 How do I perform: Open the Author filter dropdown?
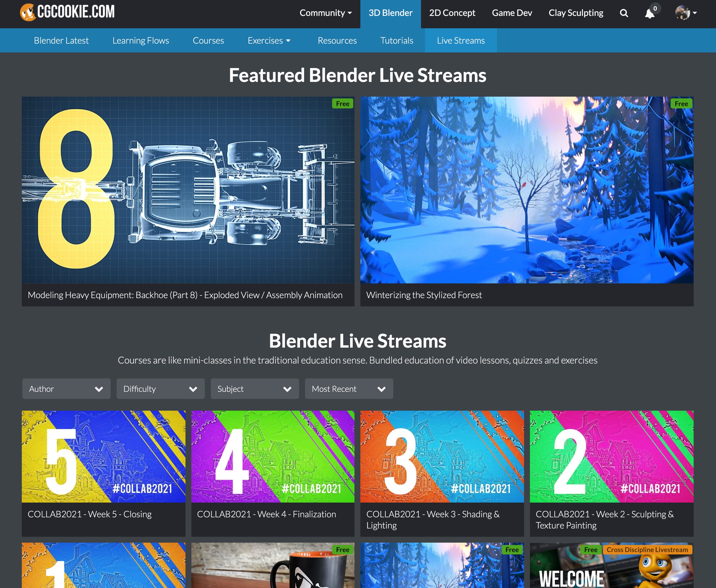[x=66, y=389]
